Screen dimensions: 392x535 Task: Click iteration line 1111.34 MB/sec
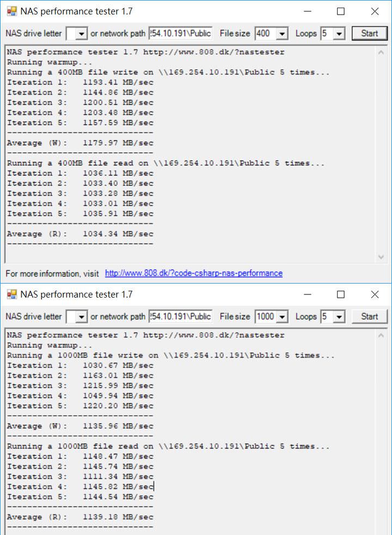[x=80, y=477]
